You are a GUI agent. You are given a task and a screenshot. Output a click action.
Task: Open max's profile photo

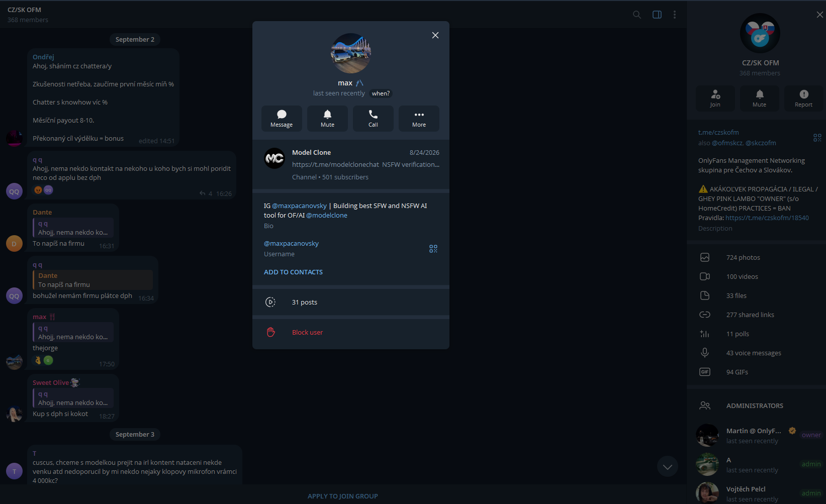[x=351, y=53]
